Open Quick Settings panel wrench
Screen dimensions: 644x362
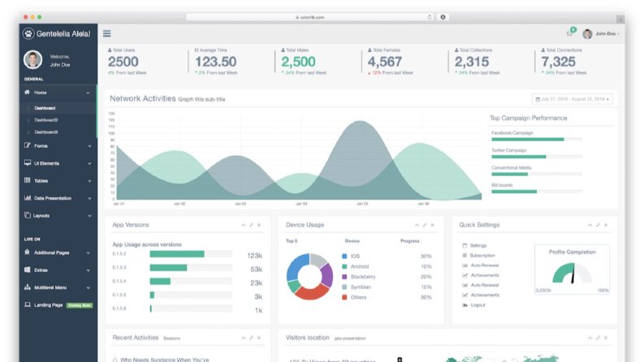pyautogui.click(x=598, y=226)
